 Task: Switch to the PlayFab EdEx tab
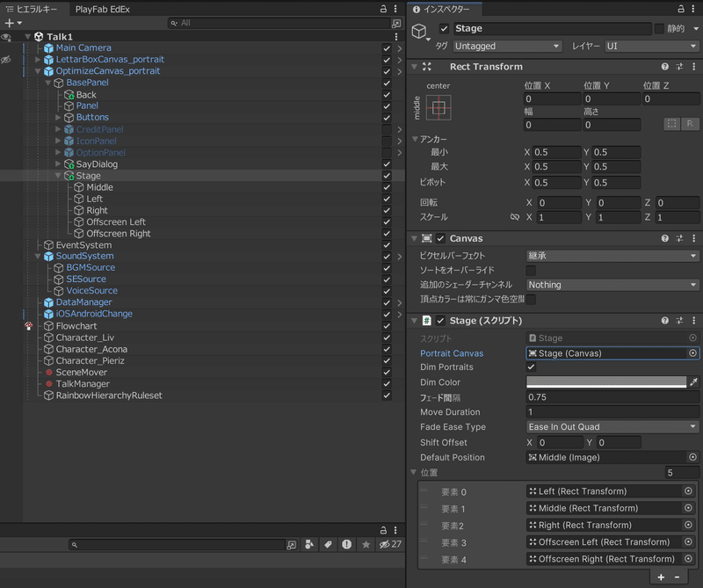(x=102, y=9)
